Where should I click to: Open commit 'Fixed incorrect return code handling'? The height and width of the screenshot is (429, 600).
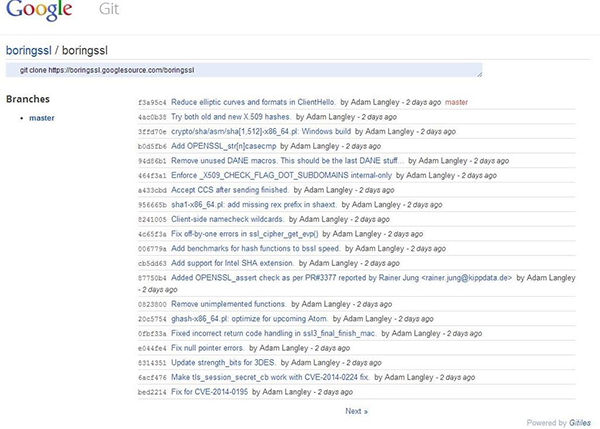[274, 333]
